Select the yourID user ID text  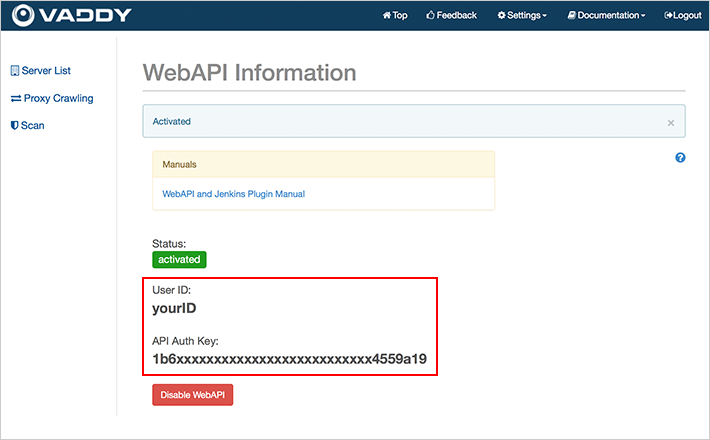[174, 308]
